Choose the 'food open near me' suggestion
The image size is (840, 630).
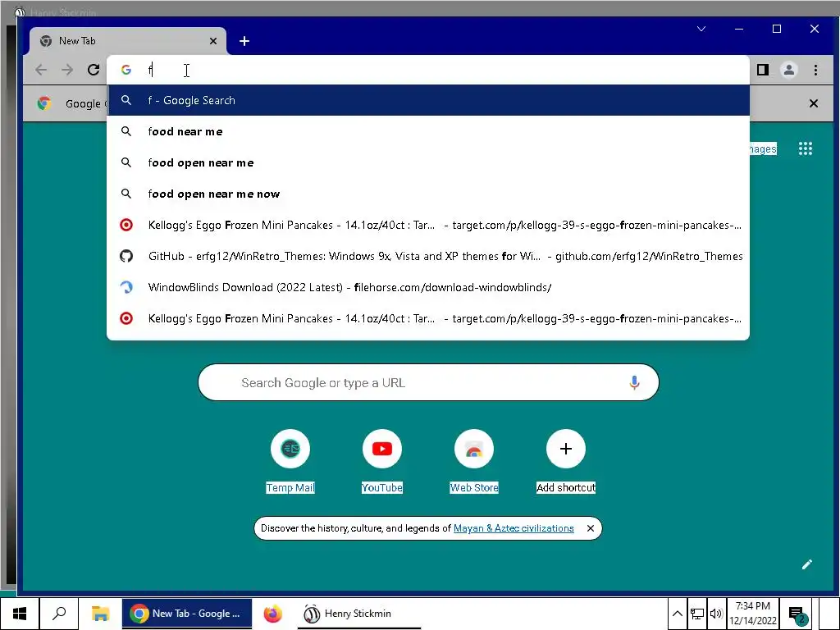(428, 162)
